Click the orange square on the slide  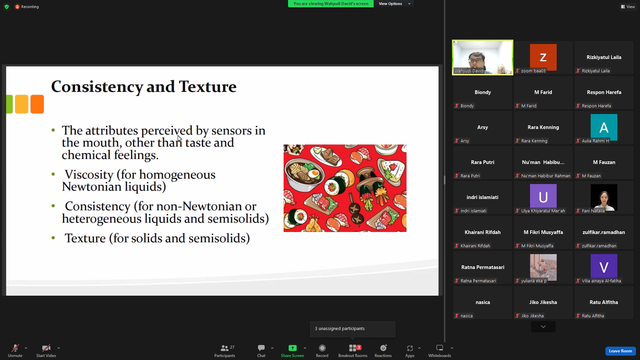click(37, 104)
